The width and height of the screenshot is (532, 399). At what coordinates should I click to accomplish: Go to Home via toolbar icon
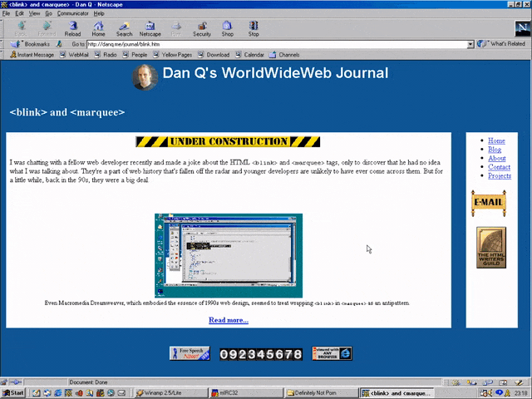click(x=98, y=29)
